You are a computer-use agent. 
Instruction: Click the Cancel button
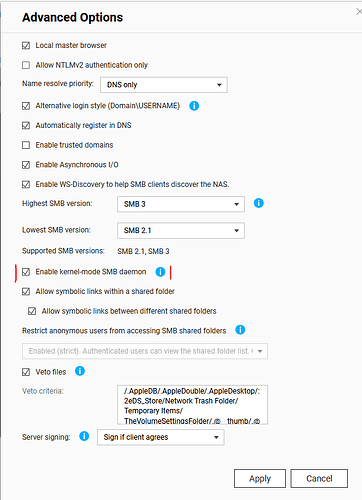point(319,479)
